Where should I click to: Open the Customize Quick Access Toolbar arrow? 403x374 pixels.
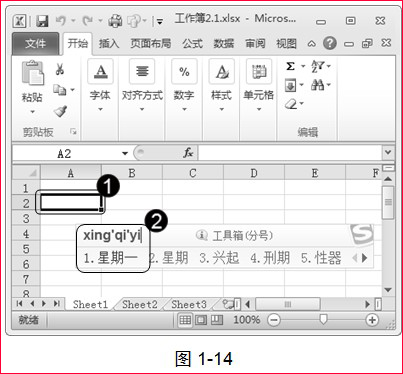click(160, 22)
